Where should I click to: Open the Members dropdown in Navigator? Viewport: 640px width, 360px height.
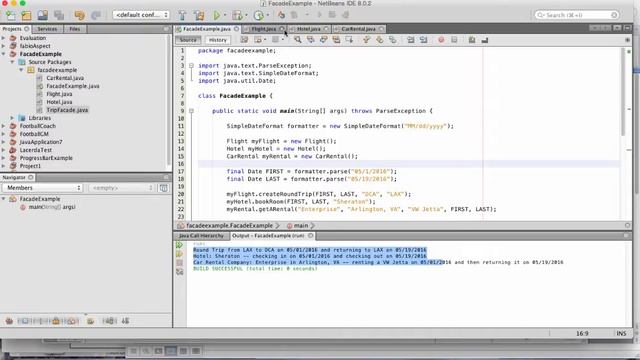click(42, 188)
